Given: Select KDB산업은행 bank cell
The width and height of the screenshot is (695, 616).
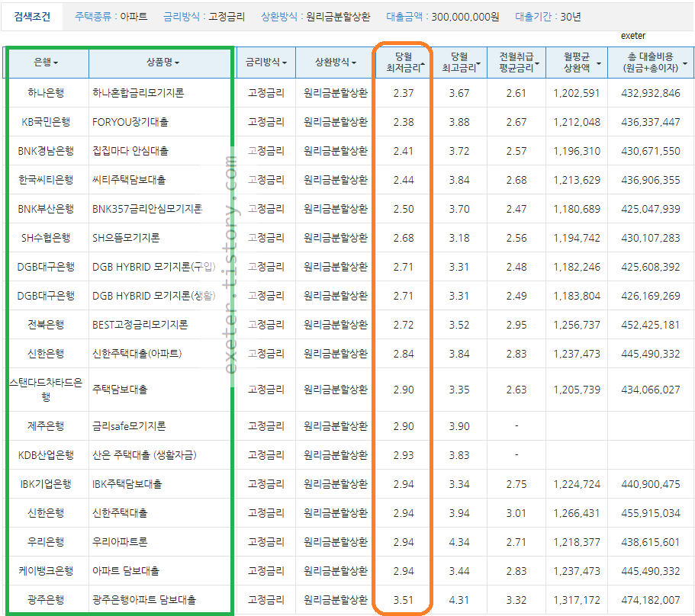Looking at the screenshot, I should coord(46,455).
